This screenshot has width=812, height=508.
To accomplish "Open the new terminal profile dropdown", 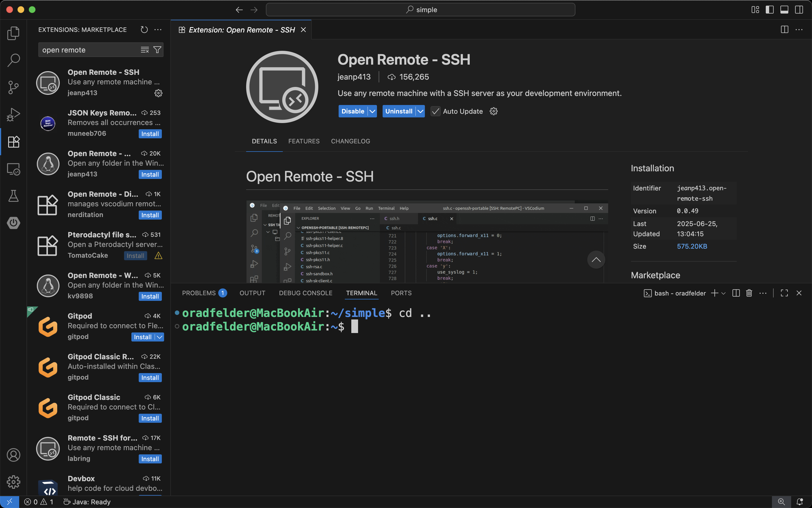I will point(723,293).
